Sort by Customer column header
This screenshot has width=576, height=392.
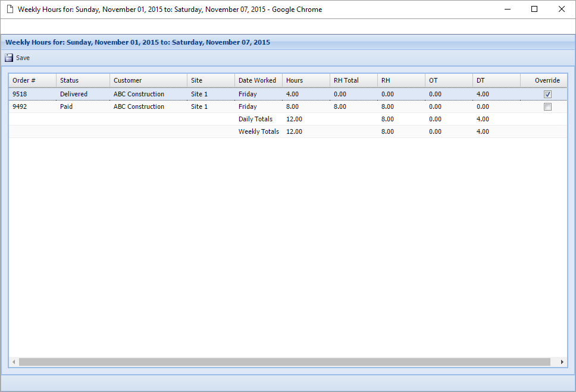(x=128, y=80)
